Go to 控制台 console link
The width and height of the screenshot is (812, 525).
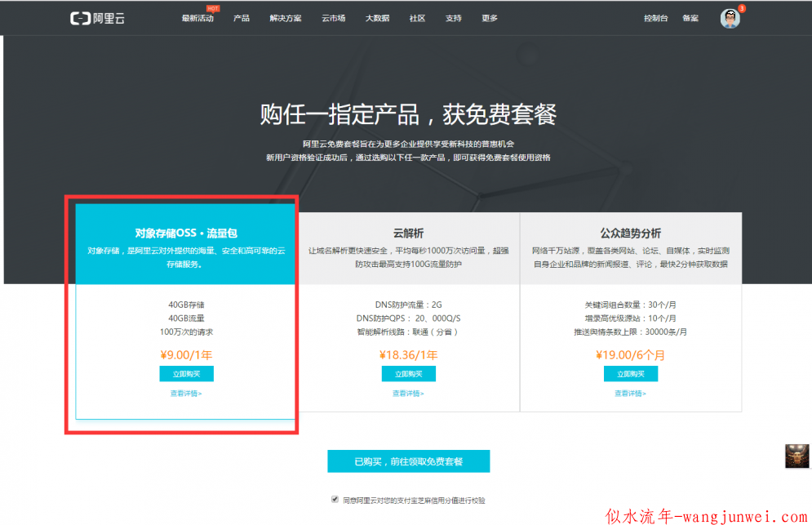(655, 18)
